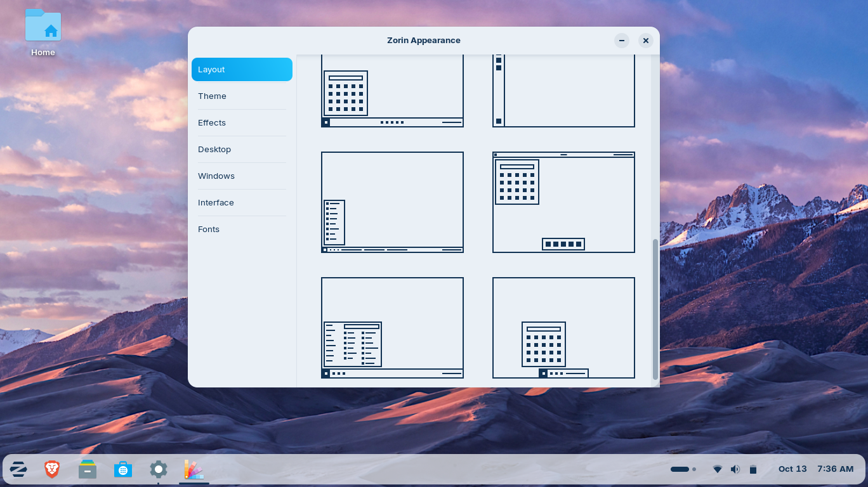The height and width of the screenshot is (487, 868).
Task: Pick layout with list menu and bottom taskbar
Action: tap(392, 202)
